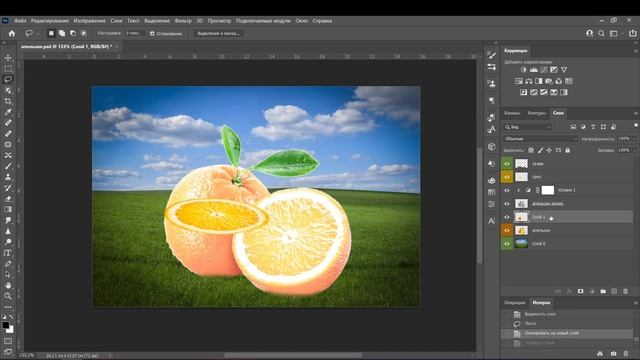Choose Subtract from selection mode icon

point(73,33)
